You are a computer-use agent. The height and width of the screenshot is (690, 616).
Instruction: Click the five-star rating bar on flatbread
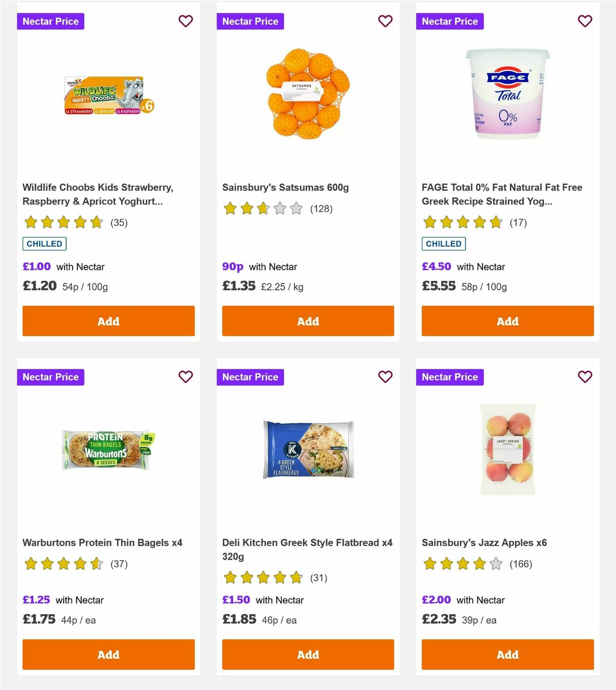click(x=263, y=577)
